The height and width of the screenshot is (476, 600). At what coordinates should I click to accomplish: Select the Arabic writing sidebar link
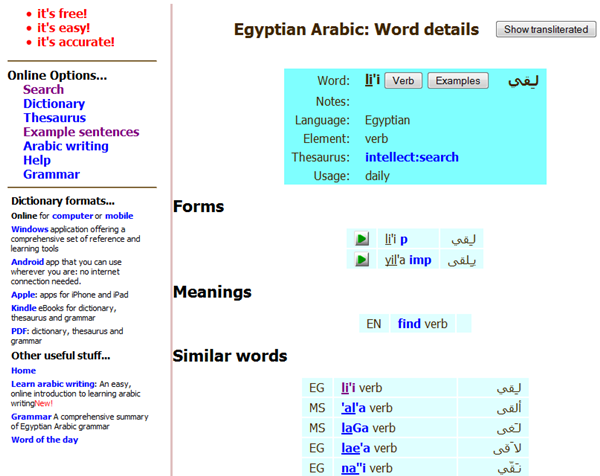click(x=66, y=146)
